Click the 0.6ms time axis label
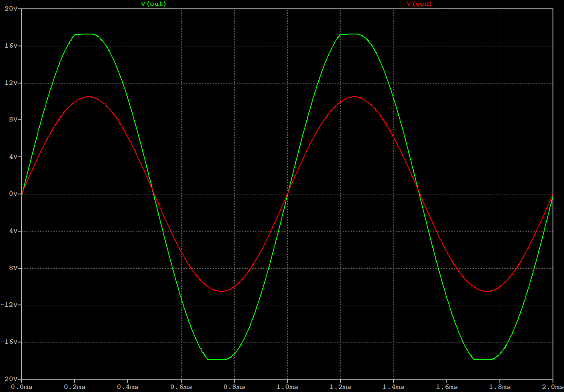564x392 pixels. tap(181, 387)
